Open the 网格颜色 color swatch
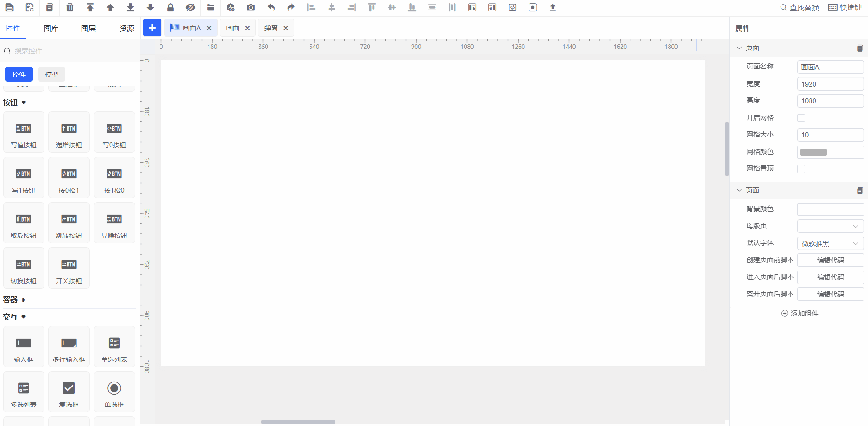This screenshot has width=868, height=426. (x=814, y=152)
